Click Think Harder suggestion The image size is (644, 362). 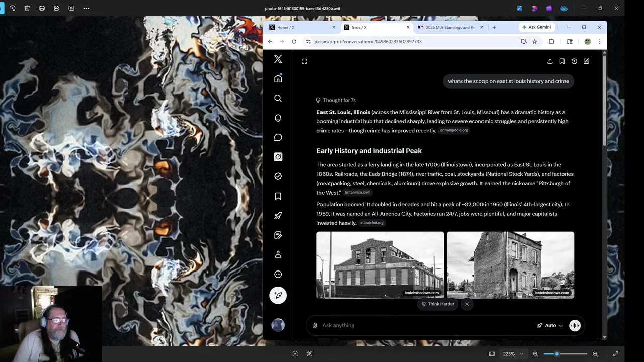coord(438,304)
